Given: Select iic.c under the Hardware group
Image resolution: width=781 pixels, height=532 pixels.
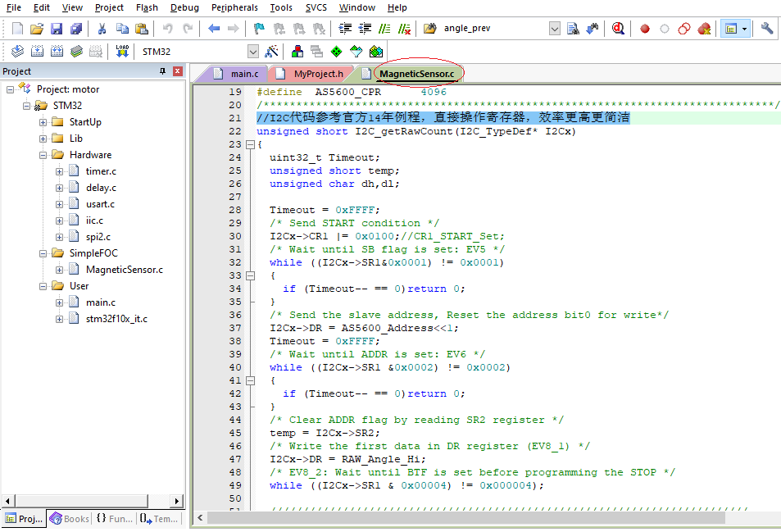Looking at the screenshot, I should (x=94, y=220).
